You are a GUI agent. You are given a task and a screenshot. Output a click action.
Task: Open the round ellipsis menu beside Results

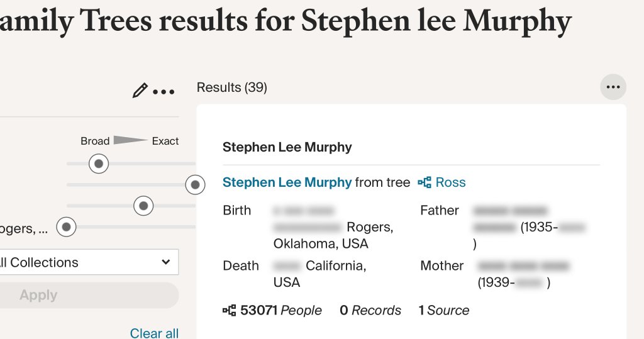(613, 87)
